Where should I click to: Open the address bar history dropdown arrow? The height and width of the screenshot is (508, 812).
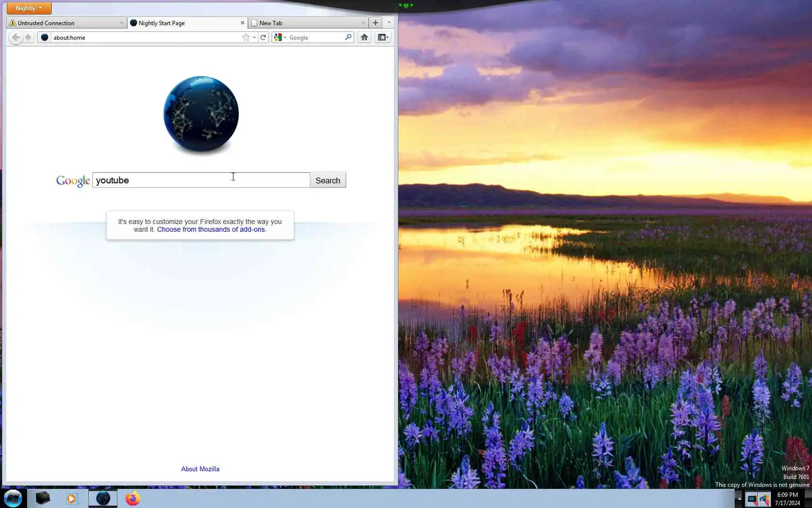coord(254,37)
